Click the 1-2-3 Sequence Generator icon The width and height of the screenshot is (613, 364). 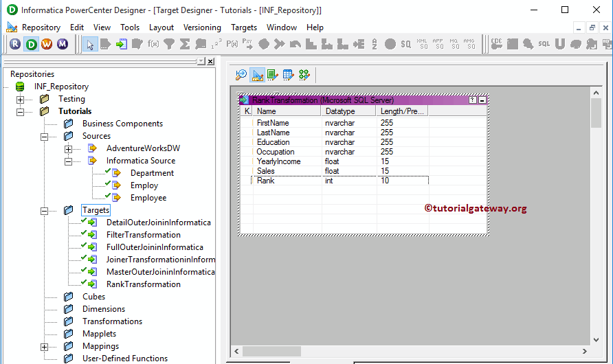[216, 44]
